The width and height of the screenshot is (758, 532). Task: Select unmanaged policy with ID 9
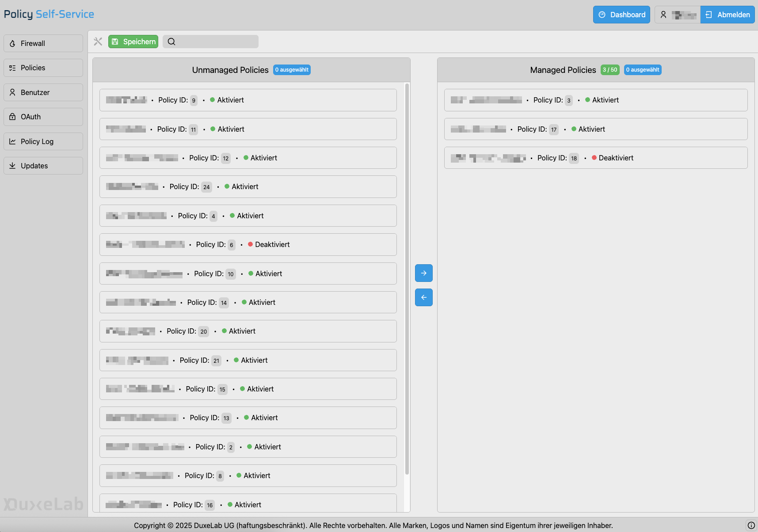pyautogui.click(x=248, y=100)
